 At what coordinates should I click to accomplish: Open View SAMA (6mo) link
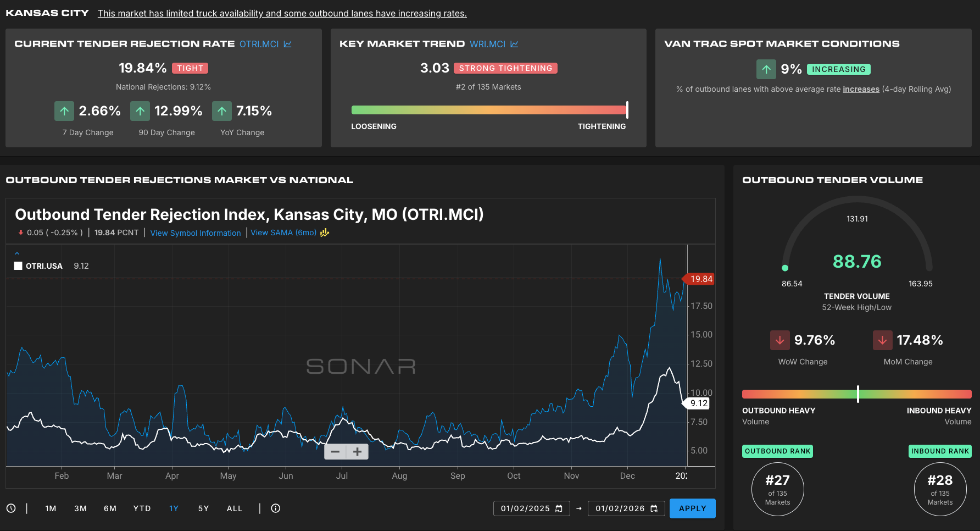283,233
